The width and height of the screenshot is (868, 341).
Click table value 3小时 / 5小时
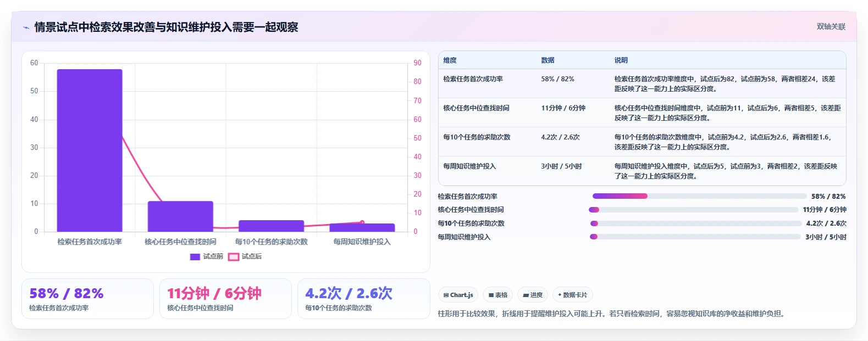click(561, 166)
